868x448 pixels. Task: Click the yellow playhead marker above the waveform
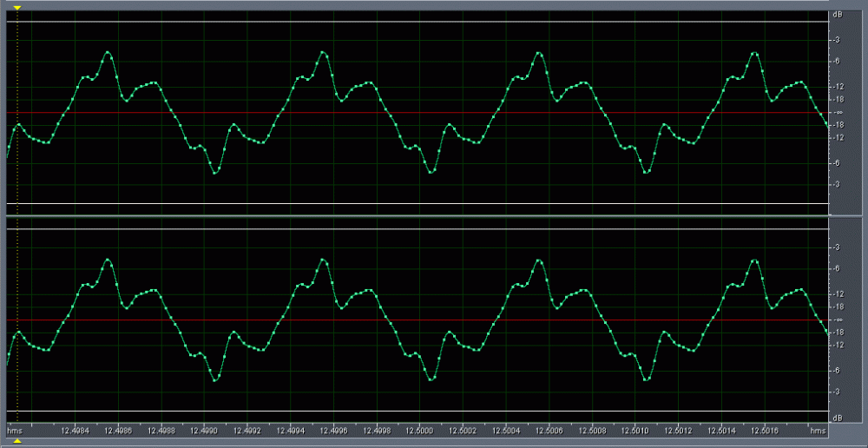pos(17,8)
